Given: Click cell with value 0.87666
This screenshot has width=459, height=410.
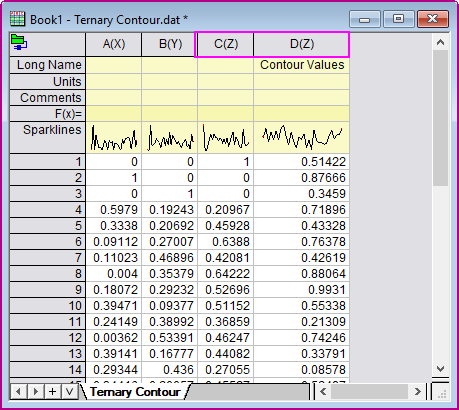Looking at the screenshot, I should (302, 178).
